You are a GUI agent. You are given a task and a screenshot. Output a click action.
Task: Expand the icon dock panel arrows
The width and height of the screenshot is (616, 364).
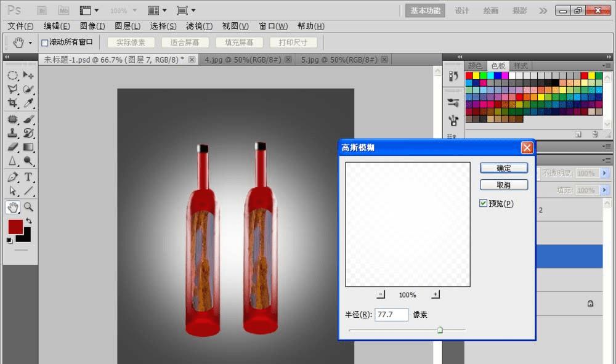[460, 57]
